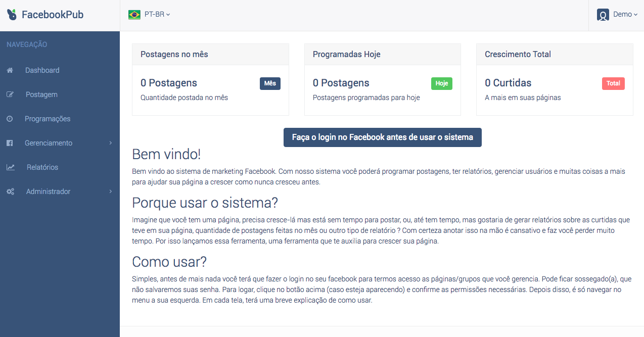Click the 0 Curtidas value
644x337 pixels.
[x=508, y=83]
